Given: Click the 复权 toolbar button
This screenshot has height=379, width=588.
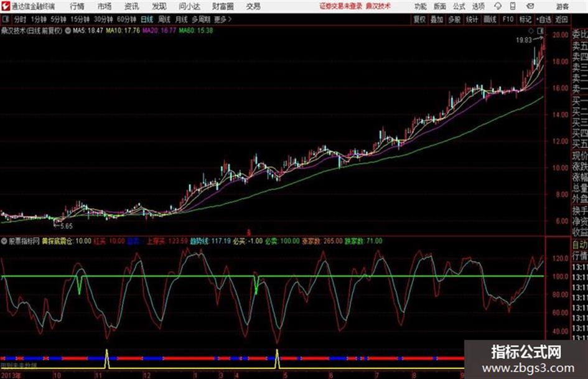Looking at the screenshot, I should (x=419, y=19).
